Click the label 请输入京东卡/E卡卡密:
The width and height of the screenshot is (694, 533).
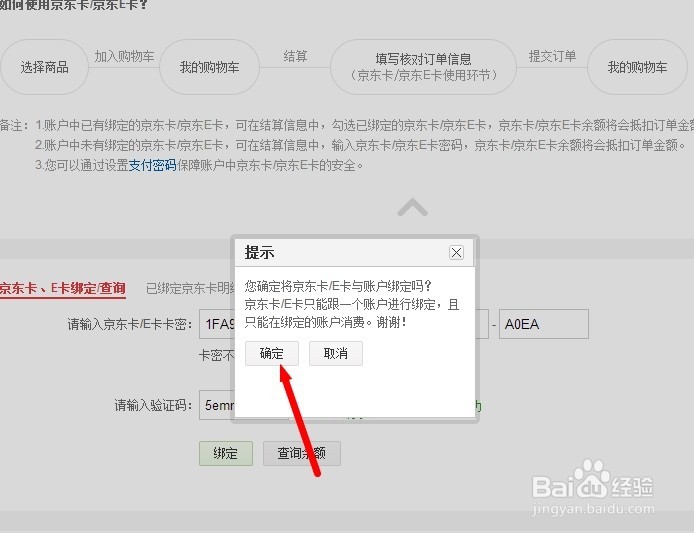click(x=130, y=324)
